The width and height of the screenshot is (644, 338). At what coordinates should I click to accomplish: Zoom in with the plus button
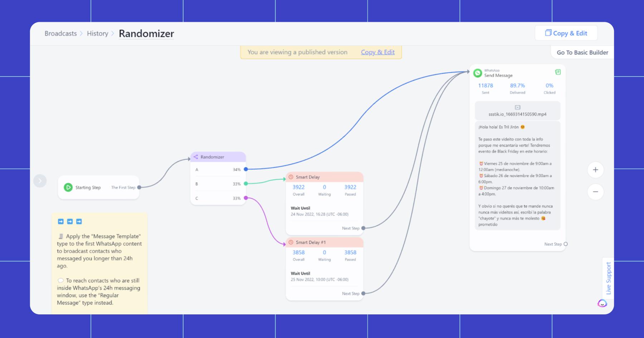coord(595,170)
